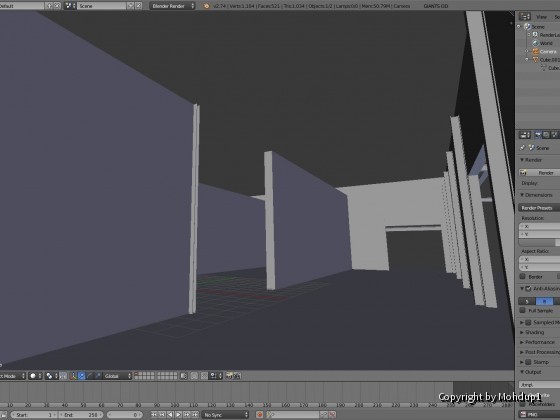
Task: Enable the Border checkbox
Action: 522,276
